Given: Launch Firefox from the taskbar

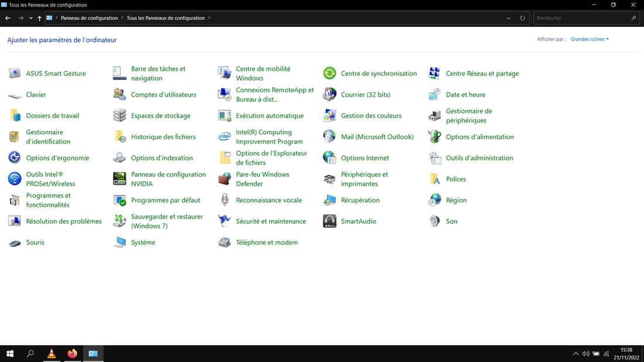Looking at the screenshot, I should 72,353.
